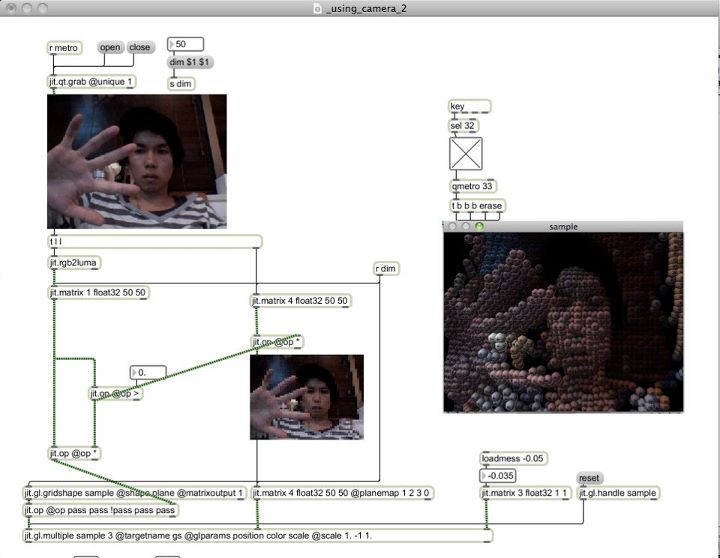Click the green zoom button of sample window
The height and width of the screenshot is (558, 720).
point(479,227)
